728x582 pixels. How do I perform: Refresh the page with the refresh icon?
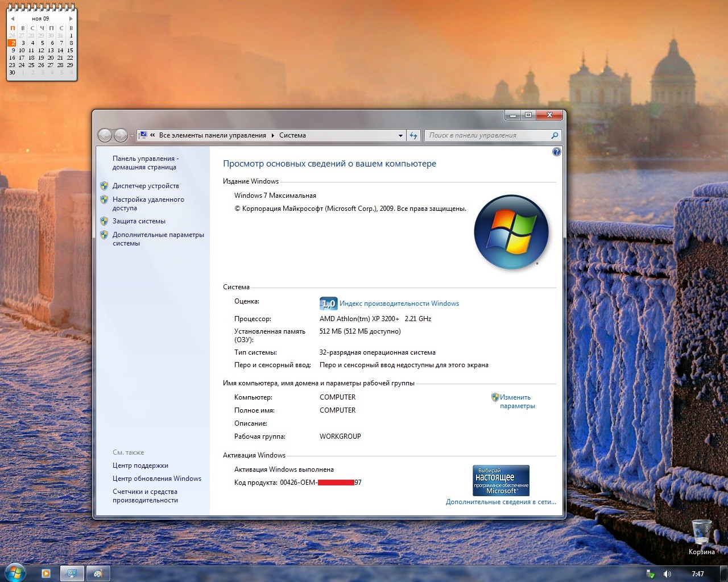pos(413,135)
